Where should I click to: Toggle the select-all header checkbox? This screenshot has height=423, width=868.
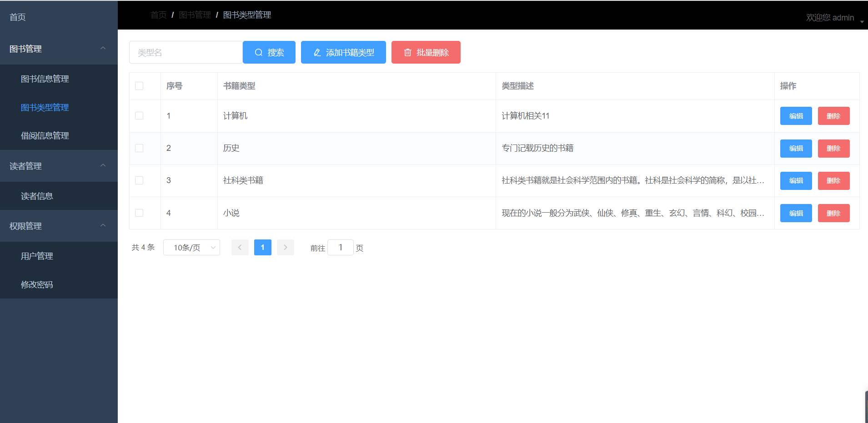pos(139,86)
